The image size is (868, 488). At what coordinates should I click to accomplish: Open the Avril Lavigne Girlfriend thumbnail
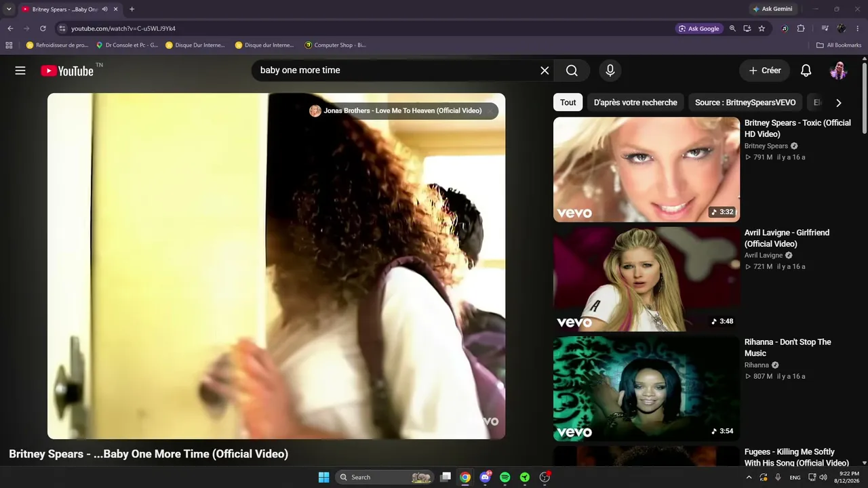point(646,279)
